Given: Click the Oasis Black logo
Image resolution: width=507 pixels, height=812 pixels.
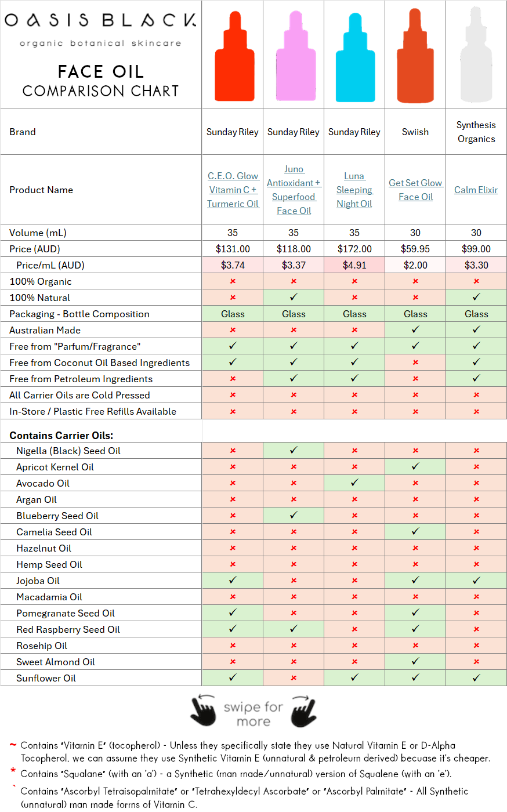Looking at the screenshot, I should point(100,29).
